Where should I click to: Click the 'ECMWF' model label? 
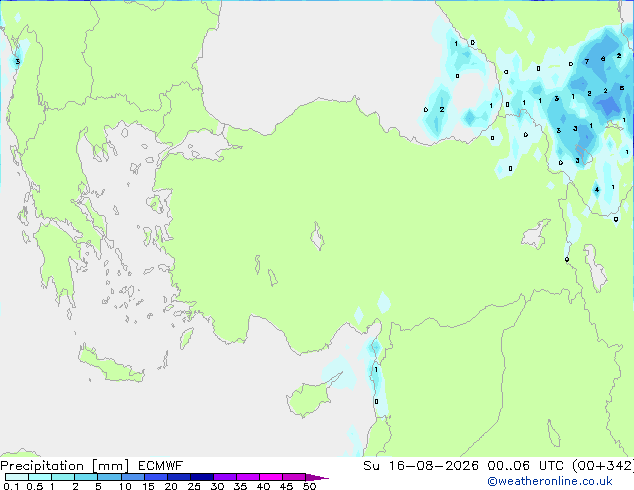[x=160, y=466]
